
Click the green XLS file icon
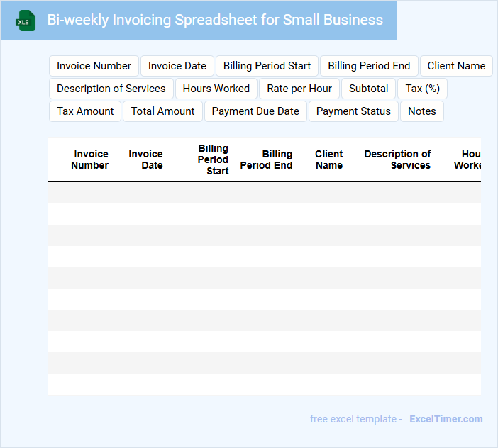point(26,21)
